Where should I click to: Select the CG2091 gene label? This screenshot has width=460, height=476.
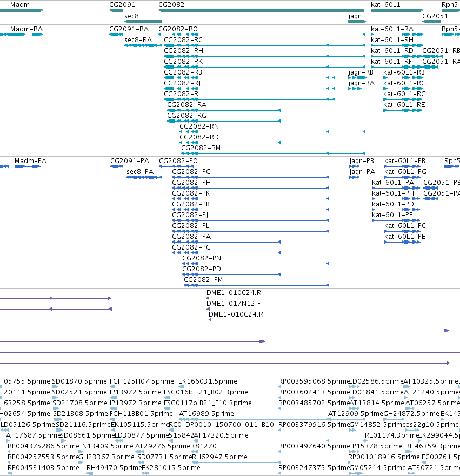122,5
